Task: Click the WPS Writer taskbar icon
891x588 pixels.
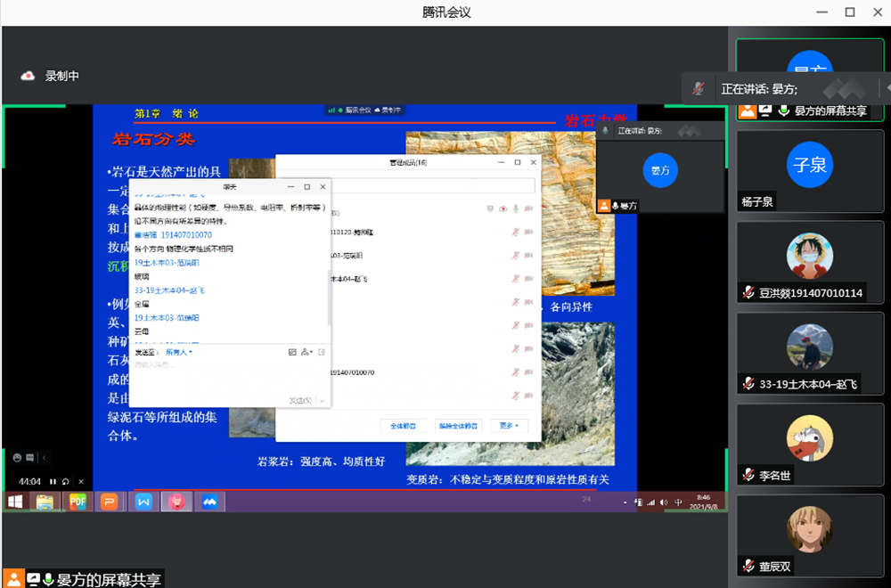Action: (143, 502)
